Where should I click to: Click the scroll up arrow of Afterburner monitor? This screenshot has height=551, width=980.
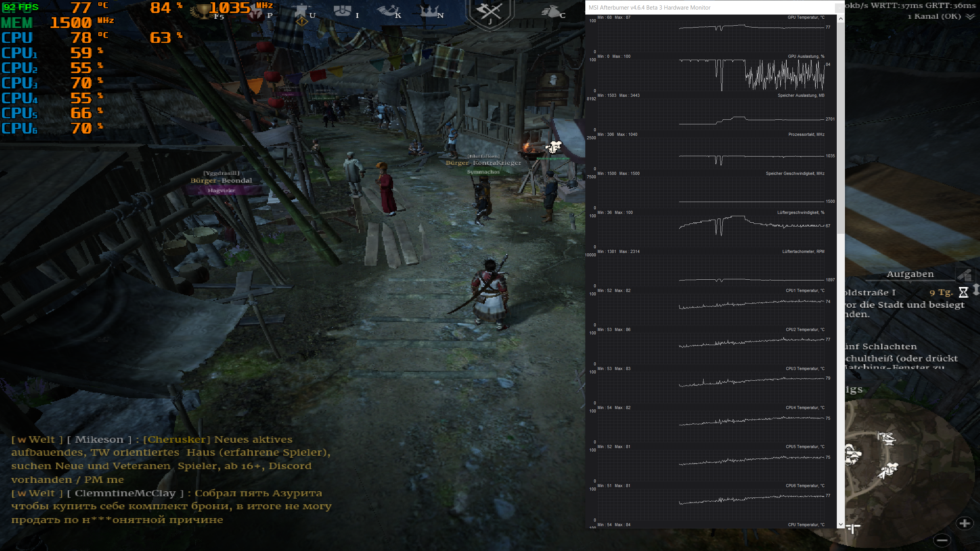841,19
